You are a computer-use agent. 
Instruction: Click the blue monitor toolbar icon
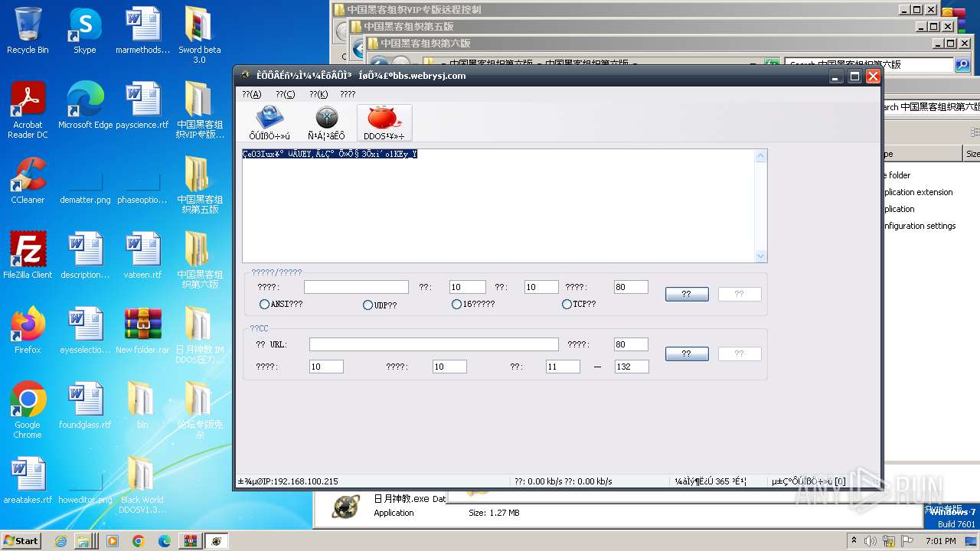(269, 122)
